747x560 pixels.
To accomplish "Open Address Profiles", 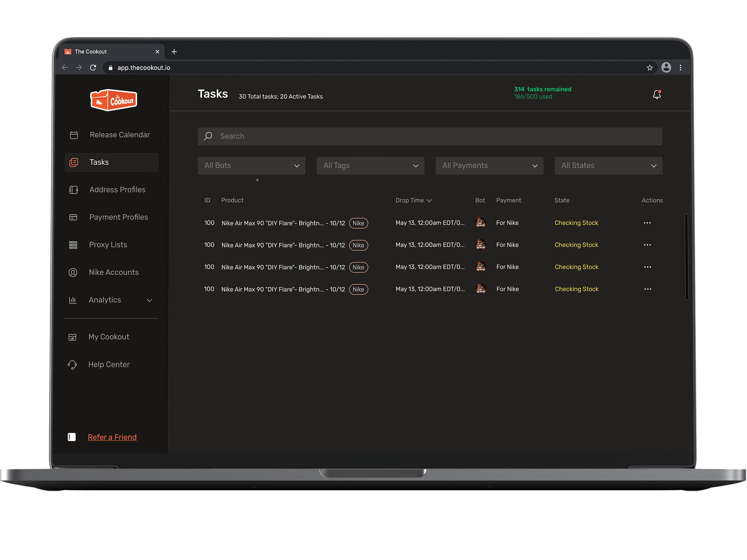I will (117, 190).
